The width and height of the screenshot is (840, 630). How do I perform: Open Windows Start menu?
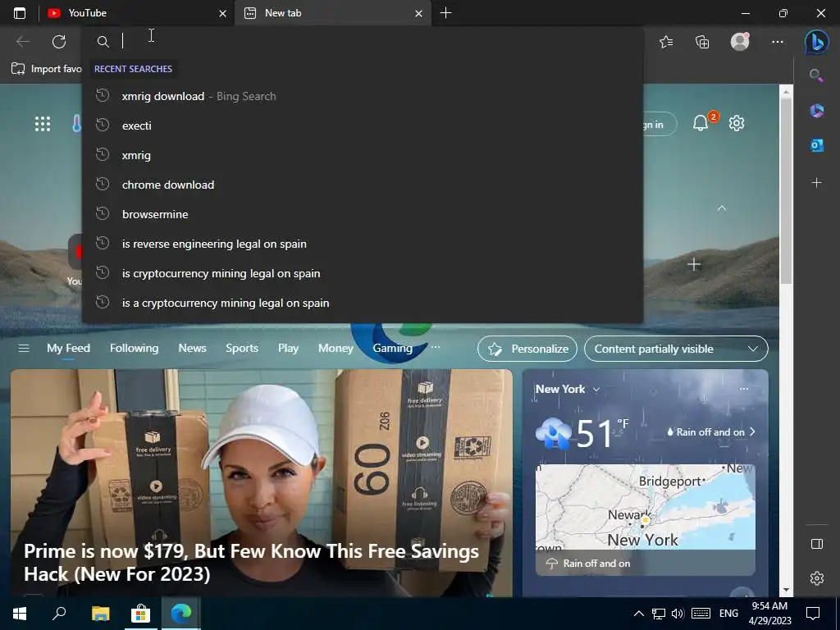coord(20,614)
